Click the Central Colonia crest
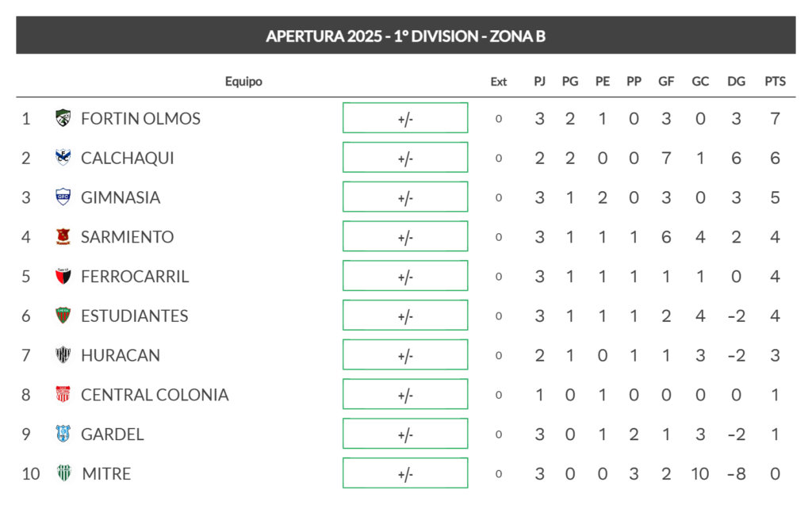 pos(63,395)
